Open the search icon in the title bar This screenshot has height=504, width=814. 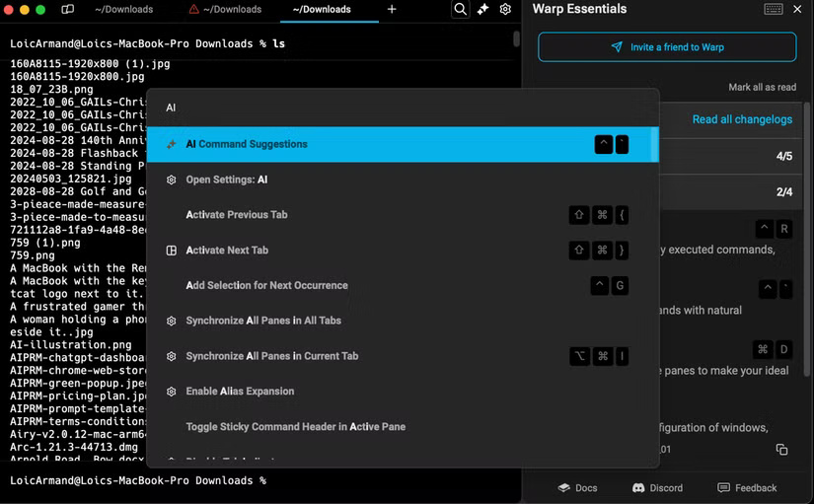point(460,9)
